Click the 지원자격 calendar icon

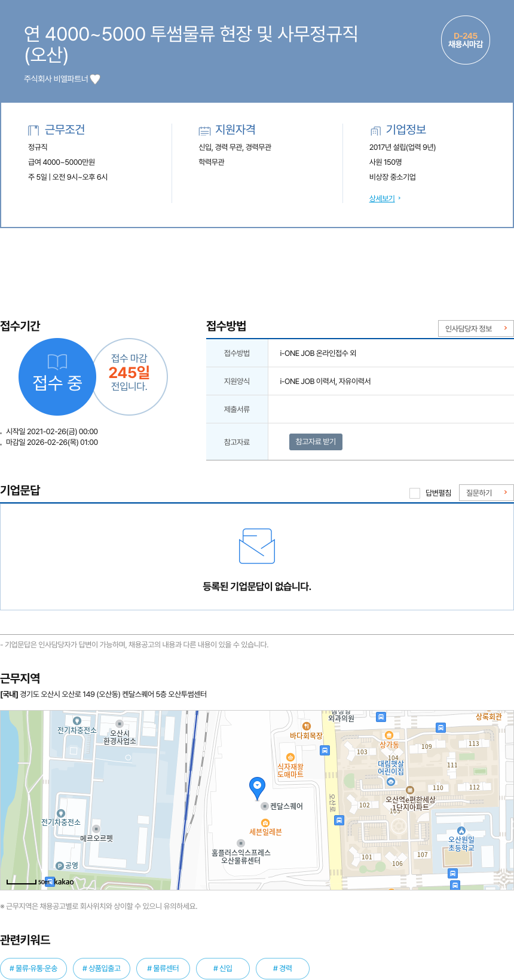(x=205, y=130)
